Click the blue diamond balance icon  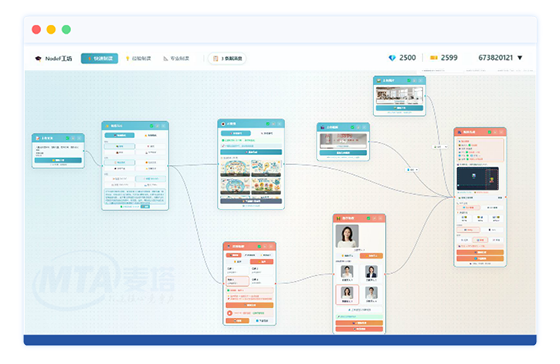(392, 58)
